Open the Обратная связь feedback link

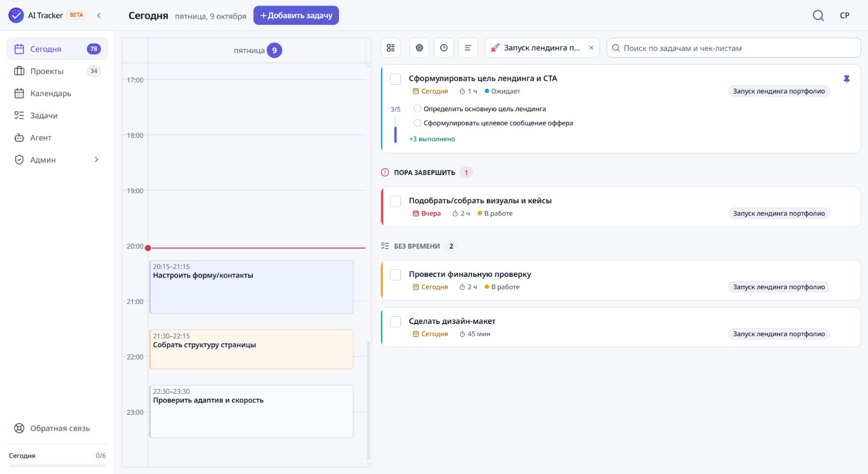(57, 428)
